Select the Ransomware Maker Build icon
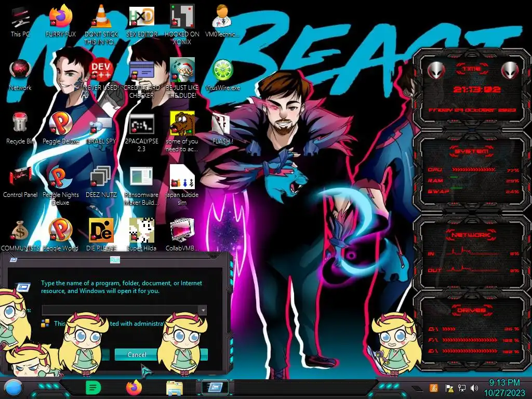 141,177
